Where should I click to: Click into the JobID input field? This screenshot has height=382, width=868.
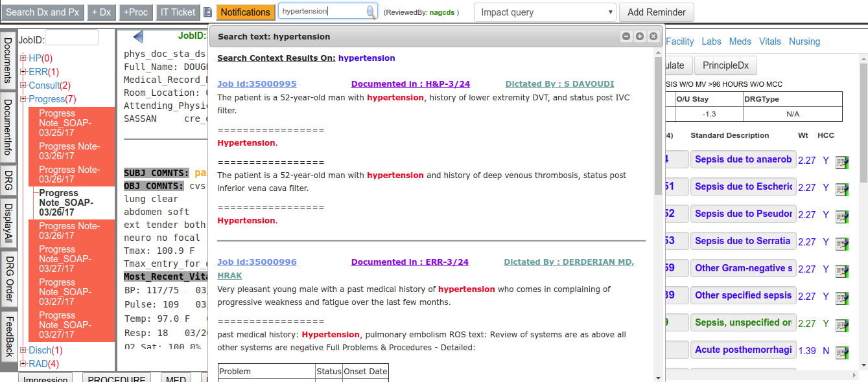point(72,38)
